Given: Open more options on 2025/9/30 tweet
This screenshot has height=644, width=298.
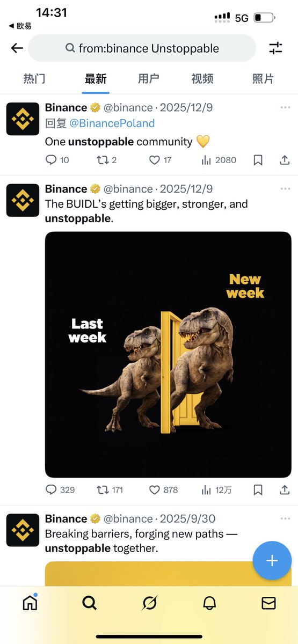Looking at the screenshot, I should (x=285, y=519).
